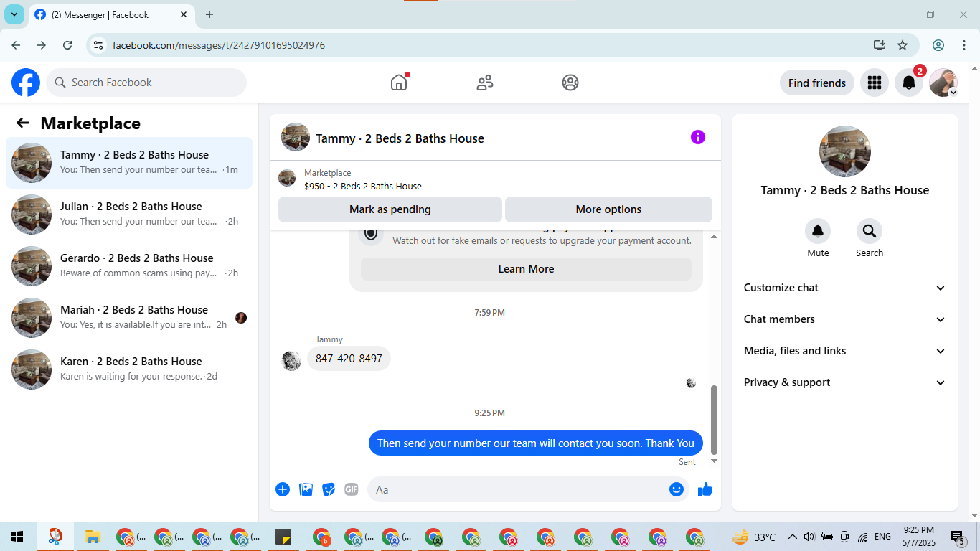Open the Facebook menu grid icon
Screen dimensions: 980x551
click(x=874, y=83)
